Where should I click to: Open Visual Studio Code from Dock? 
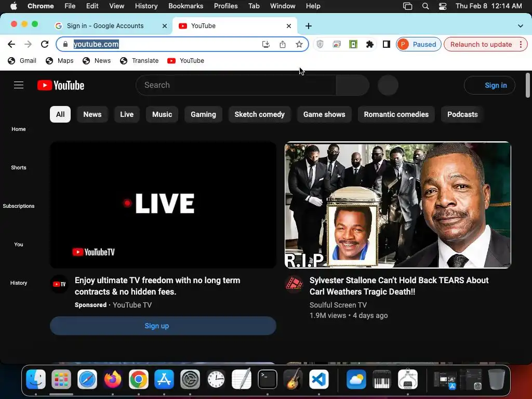(319, 379)
